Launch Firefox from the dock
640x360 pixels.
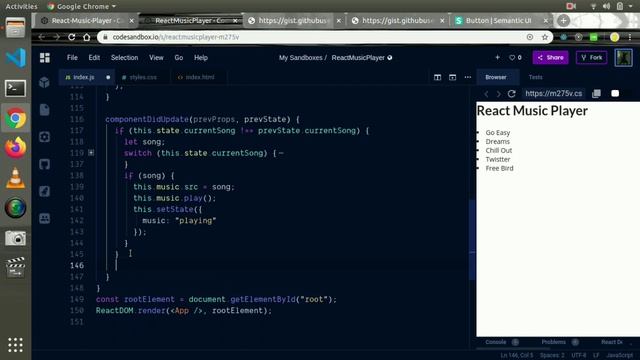tap(16, 147)
